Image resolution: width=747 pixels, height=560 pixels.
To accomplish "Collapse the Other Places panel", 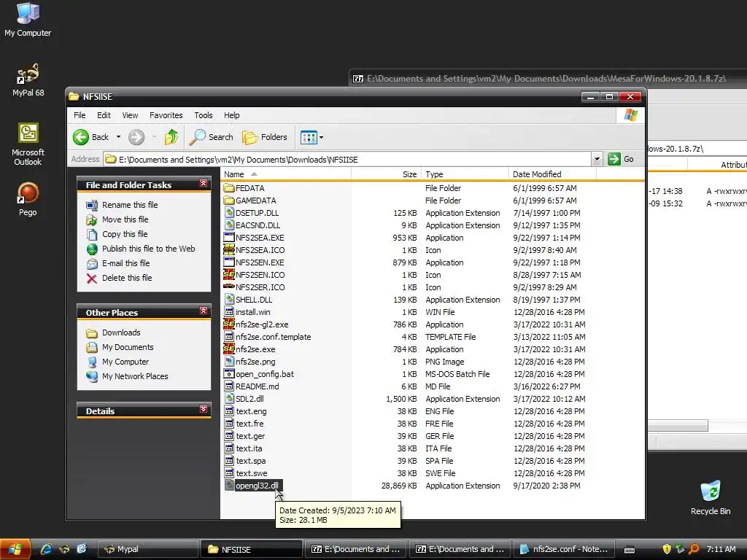I will (204, 311).
